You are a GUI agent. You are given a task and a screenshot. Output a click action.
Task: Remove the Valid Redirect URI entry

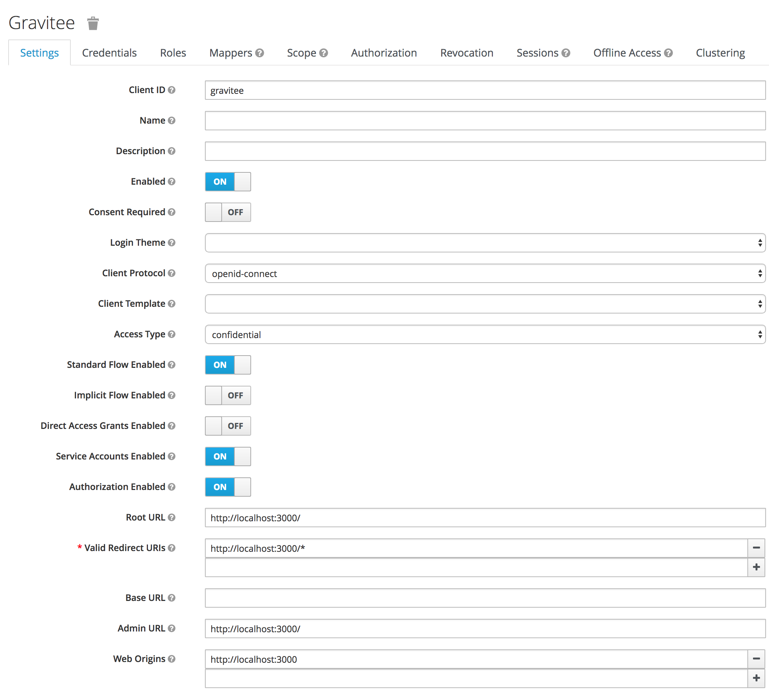[x=756, y=548]
